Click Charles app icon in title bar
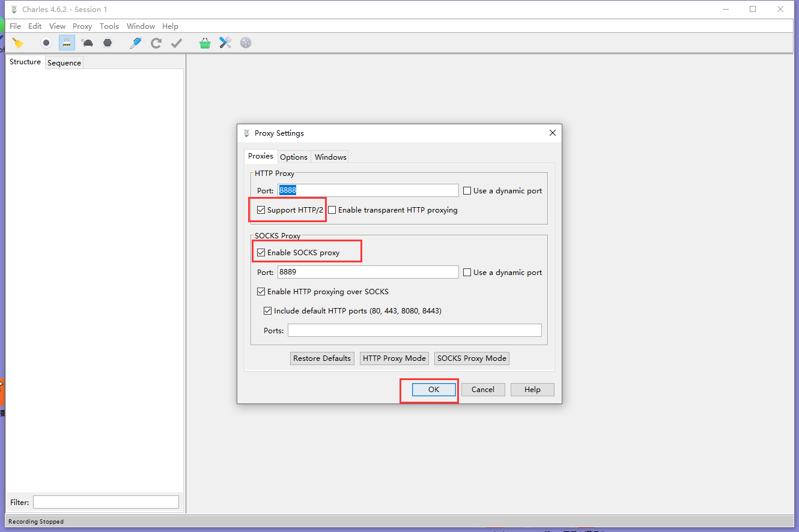This screenshot has width=799, height=532. [13, 9]
